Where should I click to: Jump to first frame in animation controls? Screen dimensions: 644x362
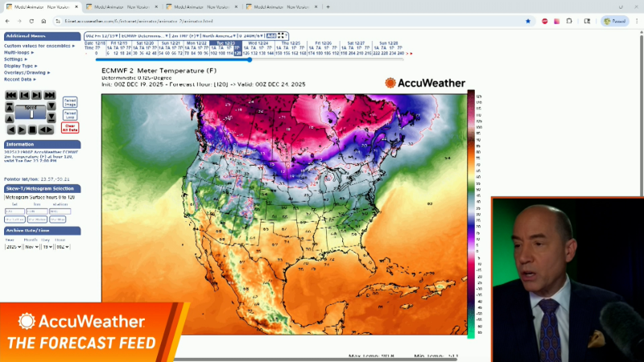click(10, 95)
